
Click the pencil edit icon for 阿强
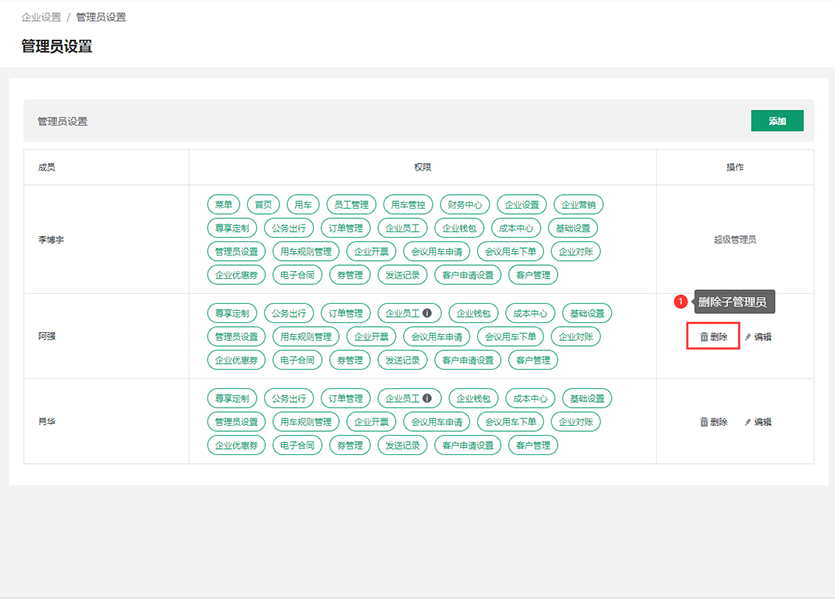pos(748,337)
